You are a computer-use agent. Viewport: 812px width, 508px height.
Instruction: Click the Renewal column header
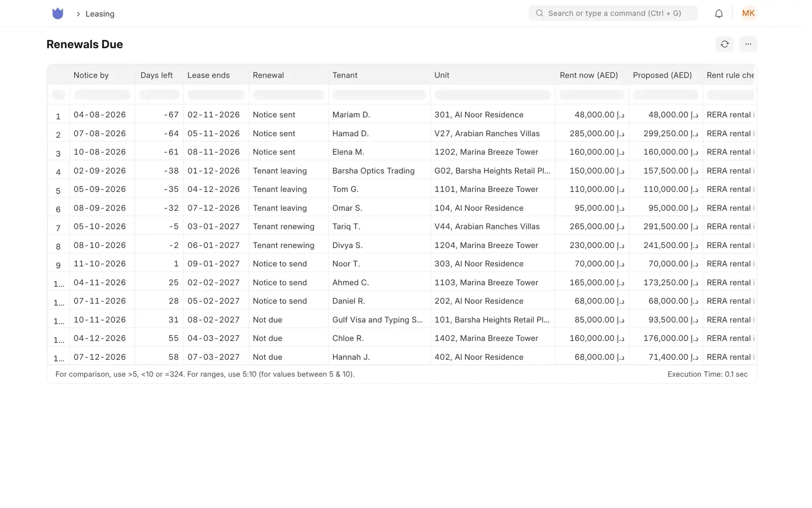[268, 75]
